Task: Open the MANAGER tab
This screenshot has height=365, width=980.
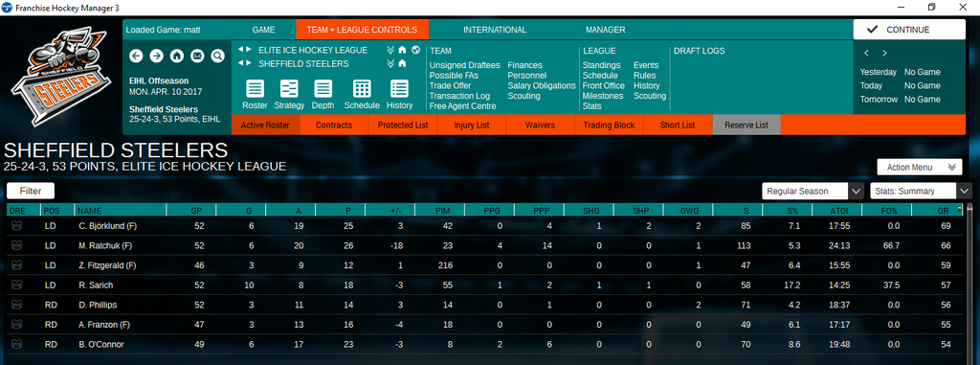Action: [606, 30]
